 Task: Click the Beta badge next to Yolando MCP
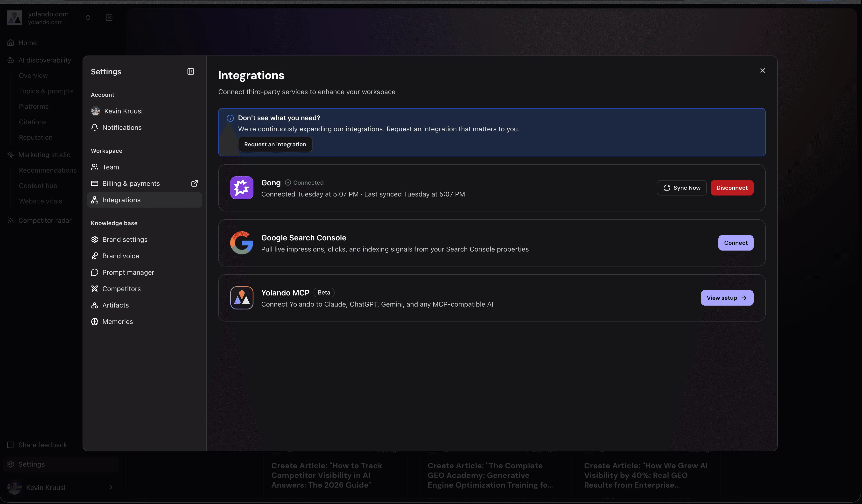pos(324,293)
